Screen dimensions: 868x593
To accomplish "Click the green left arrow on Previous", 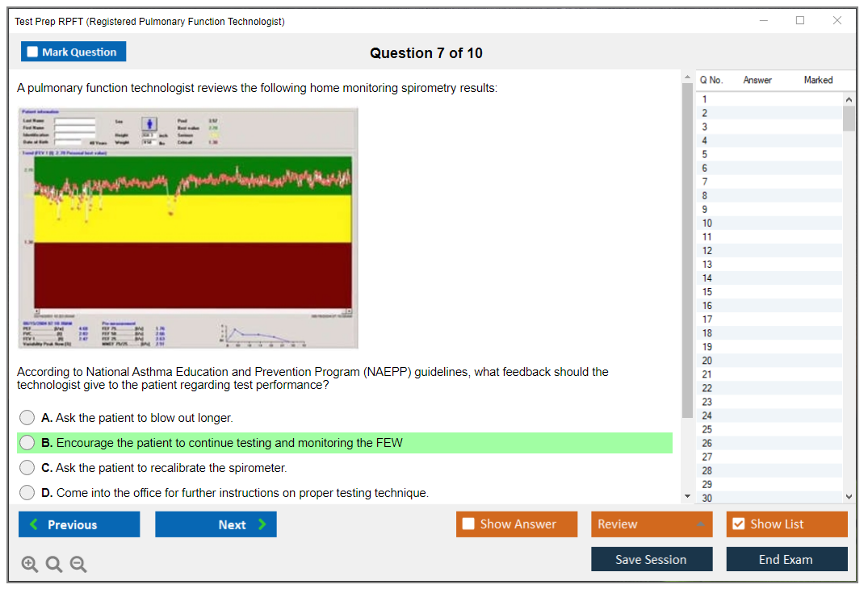I will pyautogui.click(x=33, y=524).
